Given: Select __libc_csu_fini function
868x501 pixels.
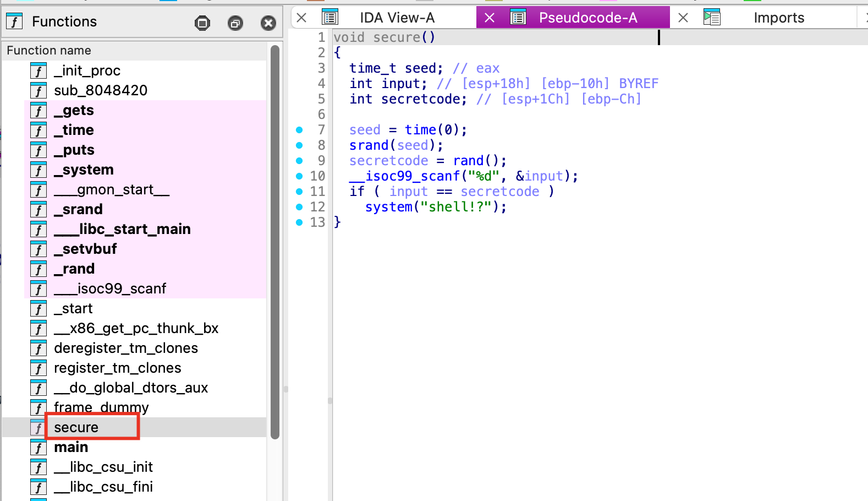Looking at the screenshot, I should (103, 487).
